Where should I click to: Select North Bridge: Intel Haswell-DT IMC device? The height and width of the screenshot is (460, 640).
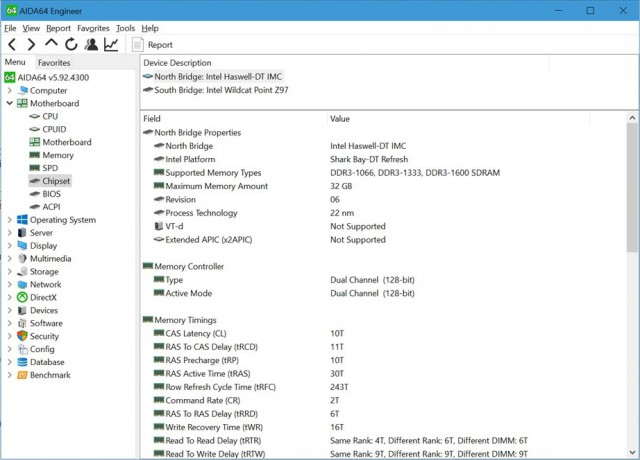pos(218,77)
